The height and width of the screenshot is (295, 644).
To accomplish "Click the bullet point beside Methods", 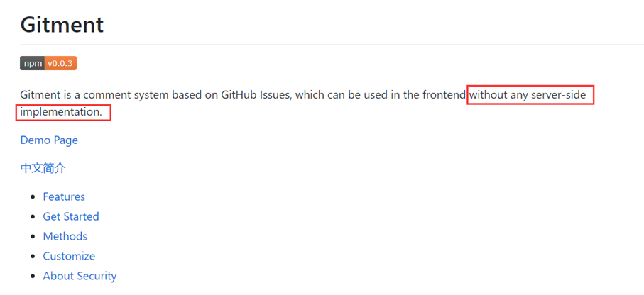I will (33, 237).
